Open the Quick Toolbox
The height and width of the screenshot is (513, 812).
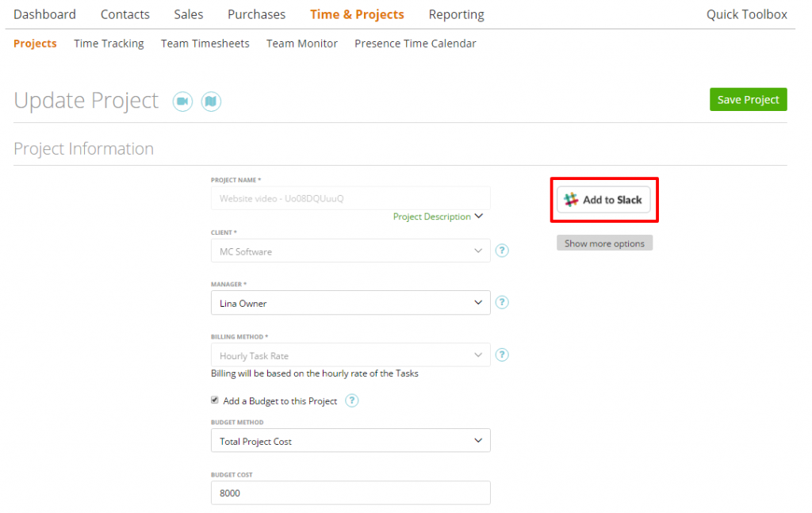click(x=746, y=14)
